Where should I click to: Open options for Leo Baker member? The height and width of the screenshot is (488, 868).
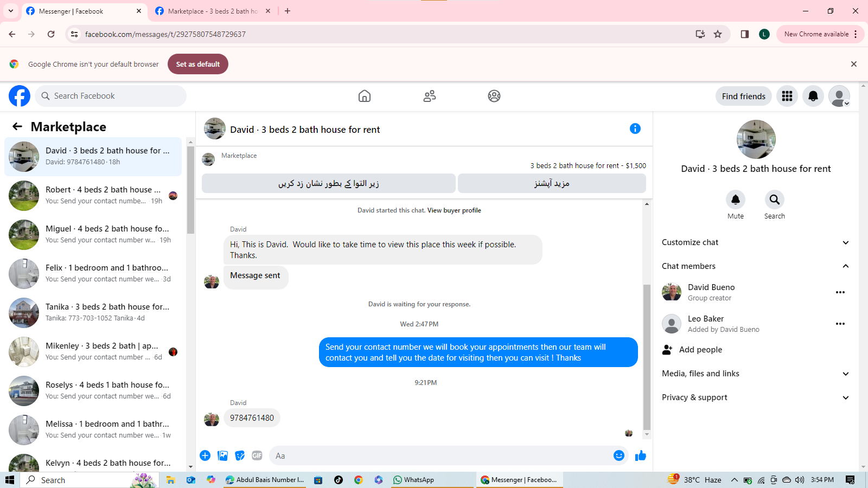coord(840,324)
